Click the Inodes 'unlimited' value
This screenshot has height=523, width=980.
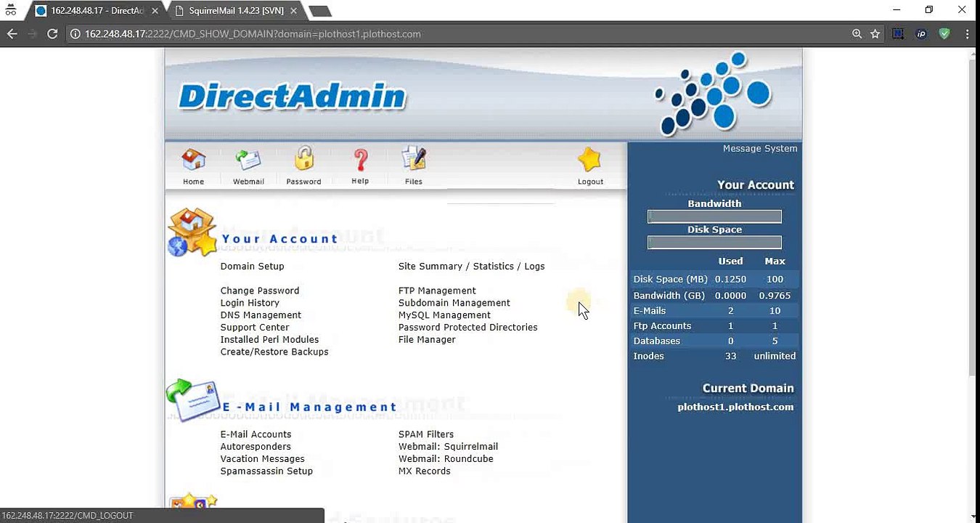coord(775,357)
